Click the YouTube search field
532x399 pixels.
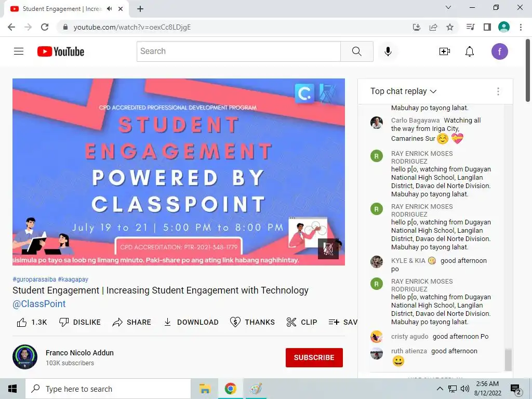tap(238, 51)
